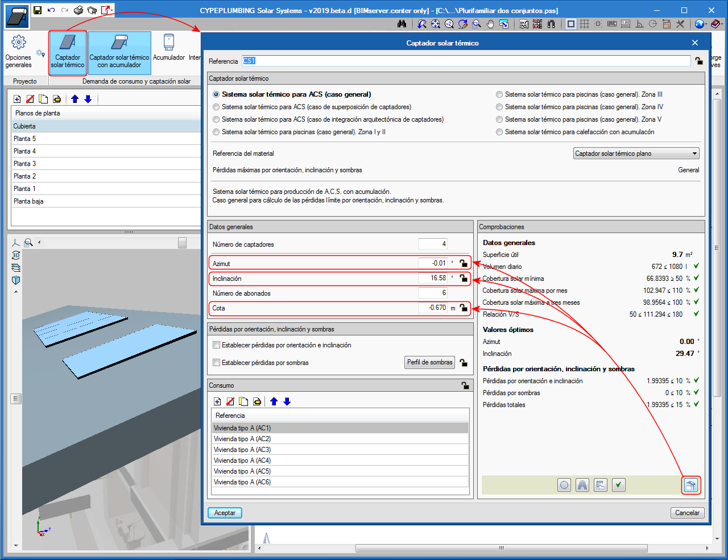Open the crossed tools settings icon
The height and width of the screenshot is (560, 728).
[x=680, y=24]
